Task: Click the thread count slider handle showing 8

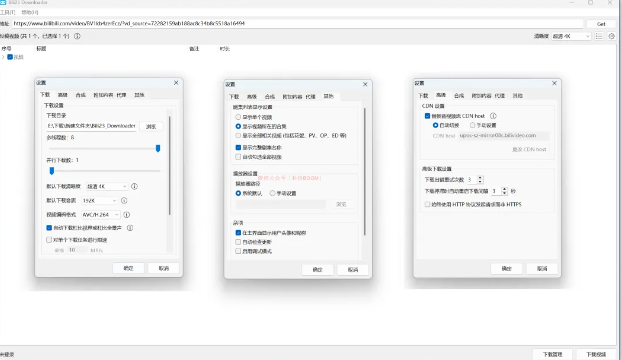Action: (158, 148)
